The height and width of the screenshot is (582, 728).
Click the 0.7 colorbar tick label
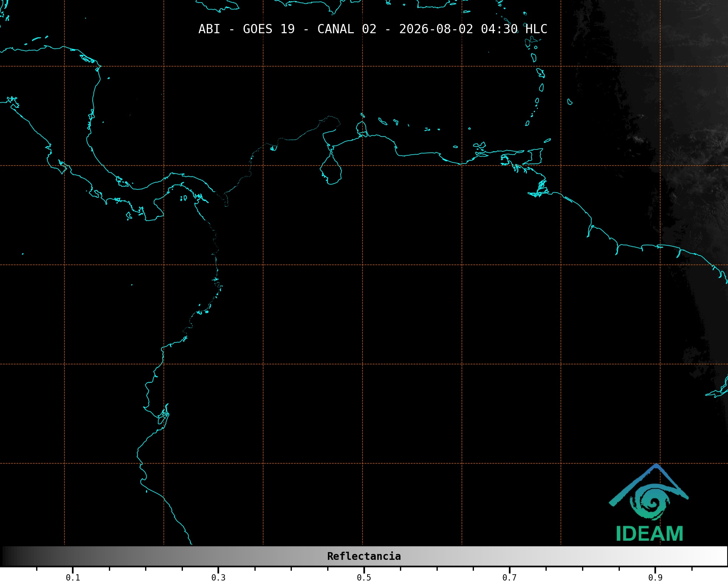[509, 578]
